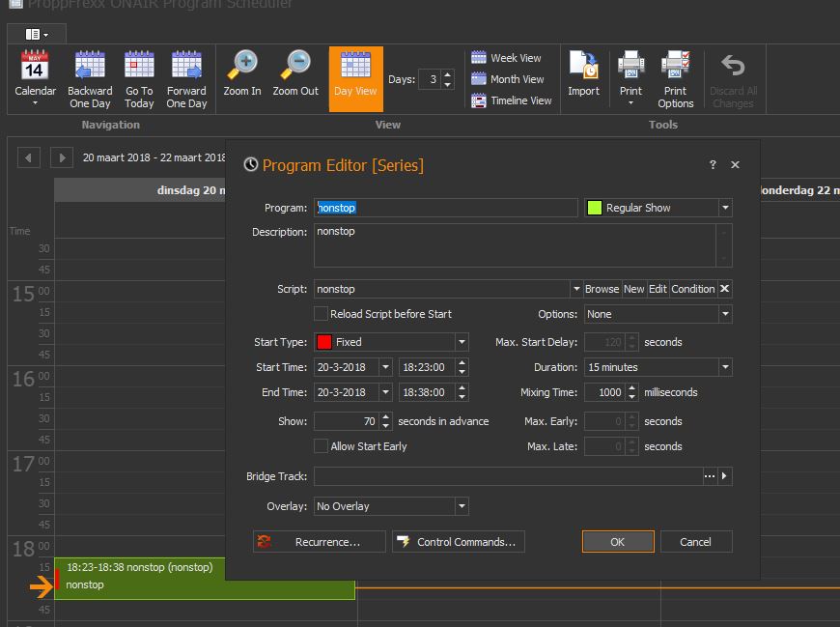Enable Allow Start Early checkbox
This screenshot has height=627, width=840.
[x=321, y=446]
